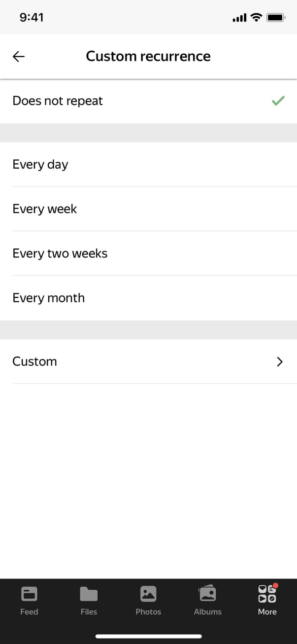The width and height of the screenshot is (297, 644).
Task: Open the Albums tab icon
Action: click(207, 593)
